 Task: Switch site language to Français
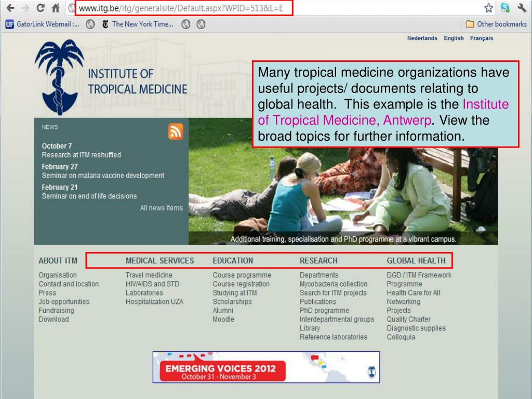click(482, 38)
